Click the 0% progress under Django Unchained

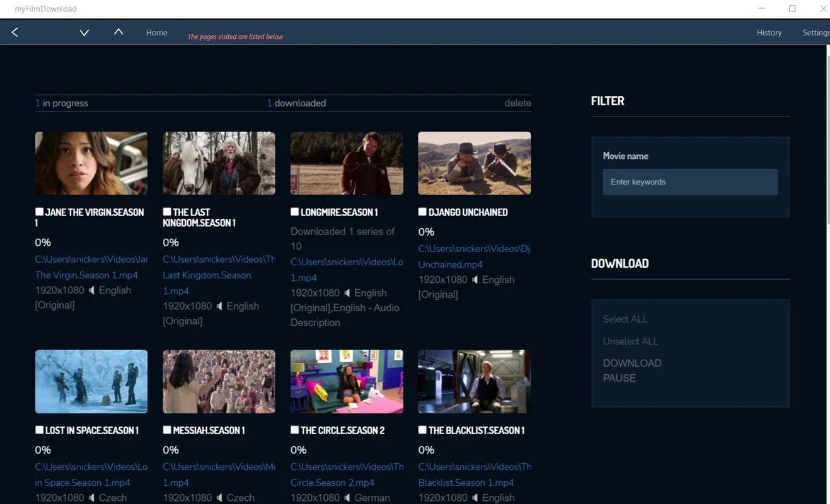(x=426, y=232)
